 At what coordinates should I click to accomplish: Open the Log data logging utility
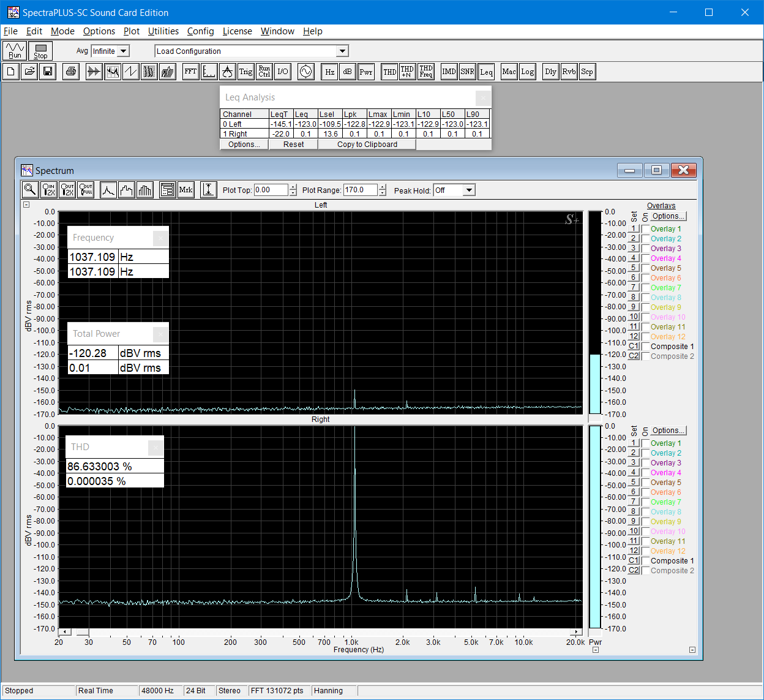tap(527, 72)
